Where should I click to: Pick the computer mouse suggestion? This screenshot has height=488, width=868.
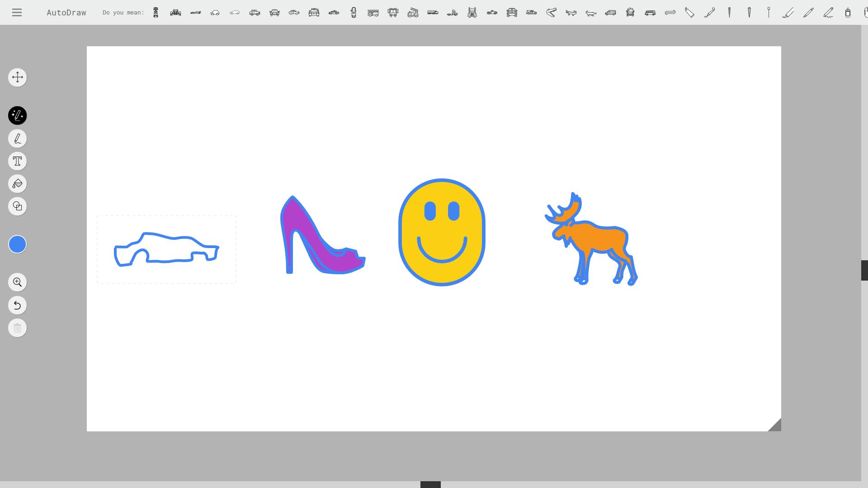click(848, 13)
